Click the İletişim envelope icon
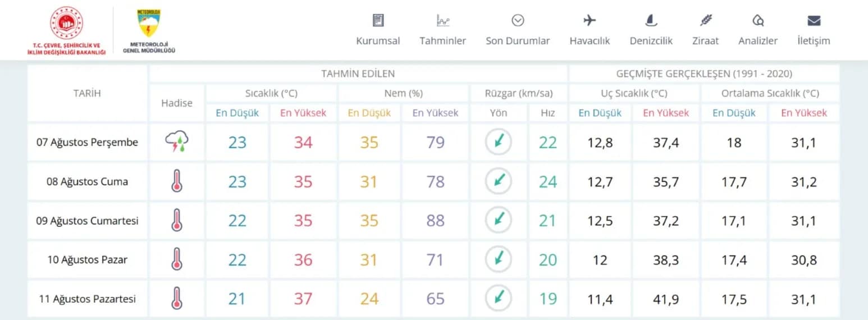Viewport: 868px width, 320px height. 814,21
